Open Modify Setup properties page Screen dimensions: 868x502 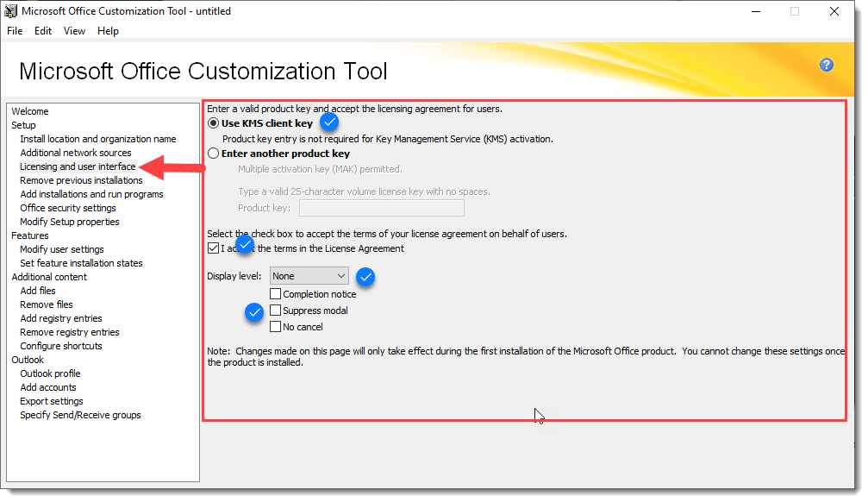pos(70,222)
